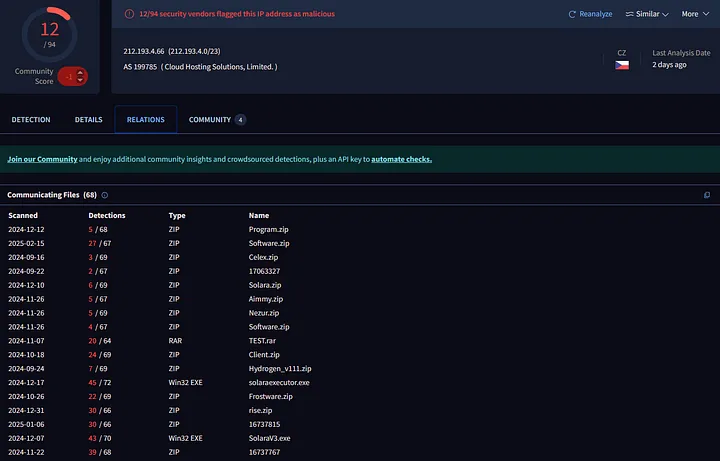Open rise.zip file entry
This screenshot has height=461, width=720.
[x=260, y=410]
